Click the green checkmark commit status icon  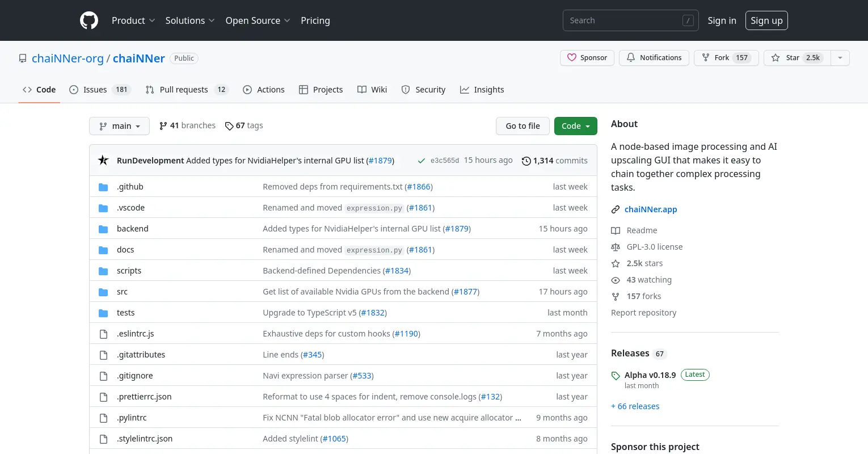pyautogui.click(x=422, y=161)
